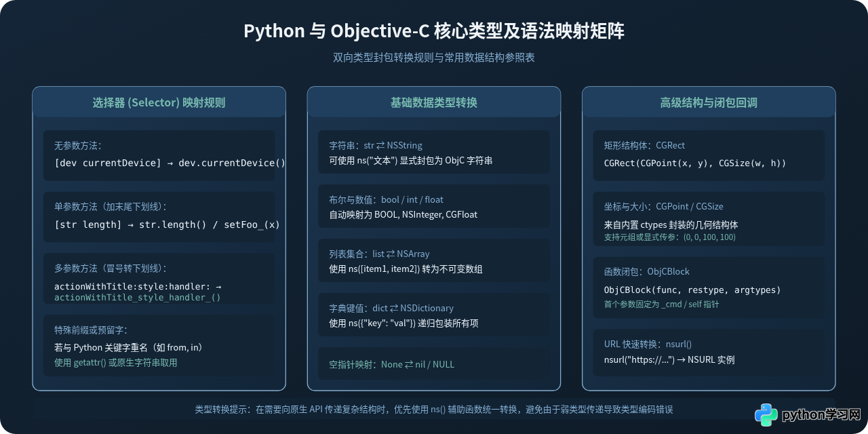Click the "特殊前缀或预留字:" label

pos(91,330)
